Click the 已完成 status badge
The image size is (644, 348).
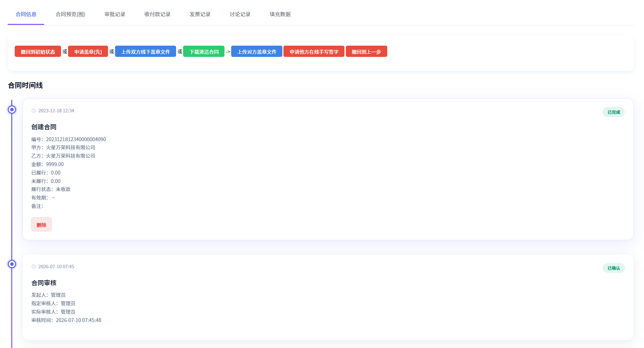coord(614,112)
